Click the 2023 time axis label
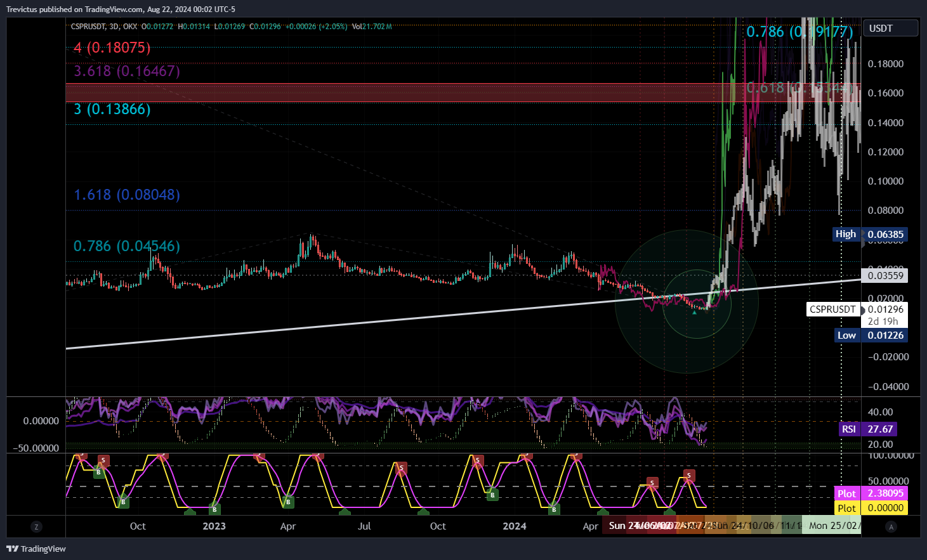 [214, 526]
